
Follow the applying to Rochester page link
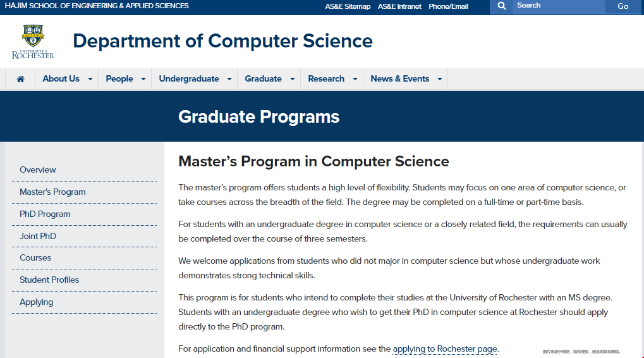[x=445, y=349]
